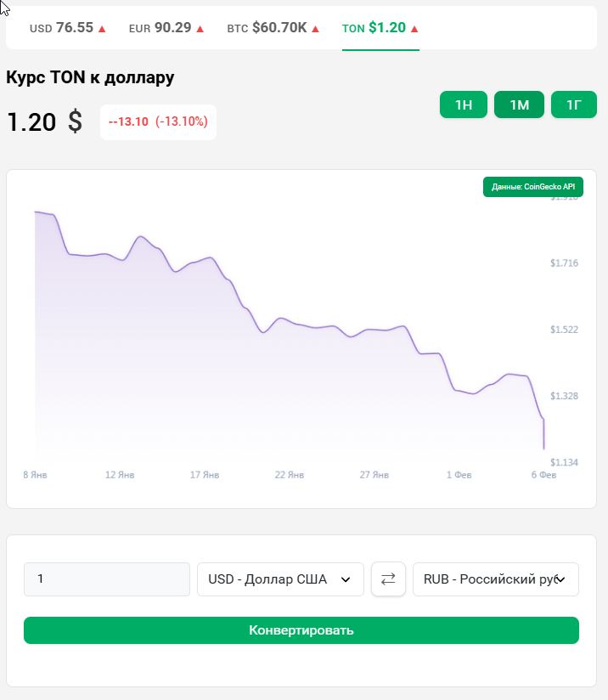Viewport: 608px width, 700px height.
Task: Click the red arrow beside BTC $60.70K
Action: 315,28
